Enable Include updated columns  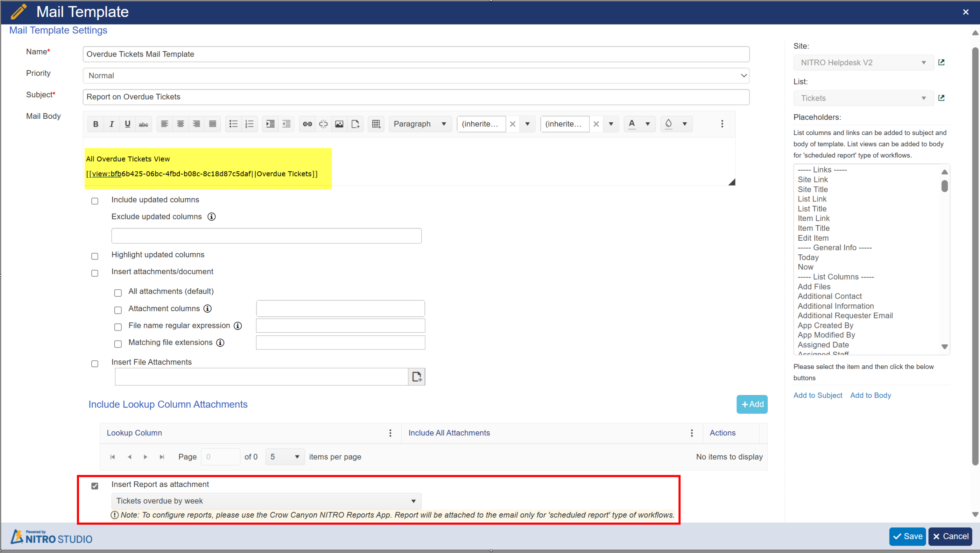[x=95, y=201]
